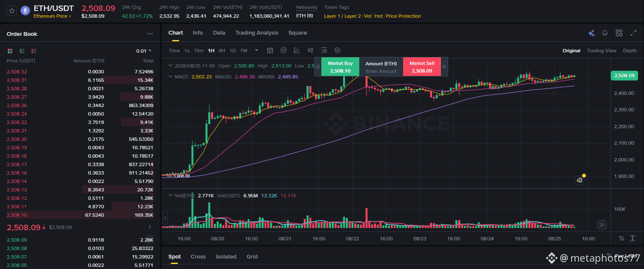The width and height of the screenshot is (644, 269).
Task: Open more time intervals dropdown
Action: pos(257,50)
